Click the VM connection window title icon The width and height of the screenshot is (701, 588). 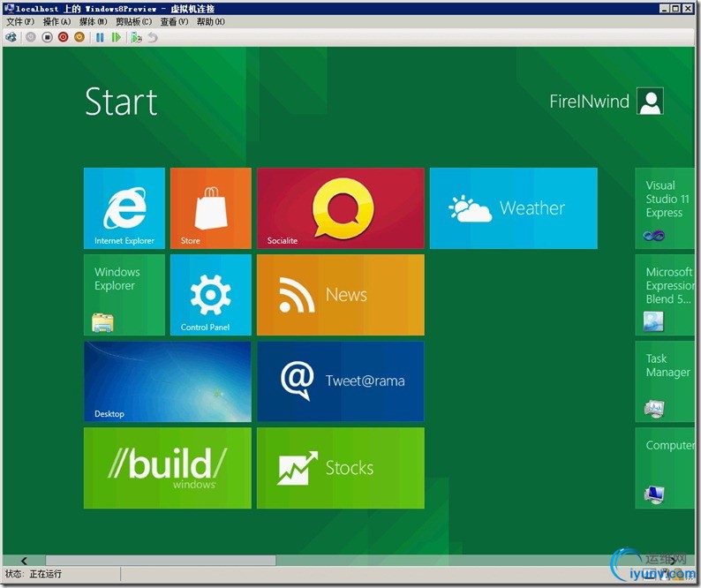(x=9, y=8)
